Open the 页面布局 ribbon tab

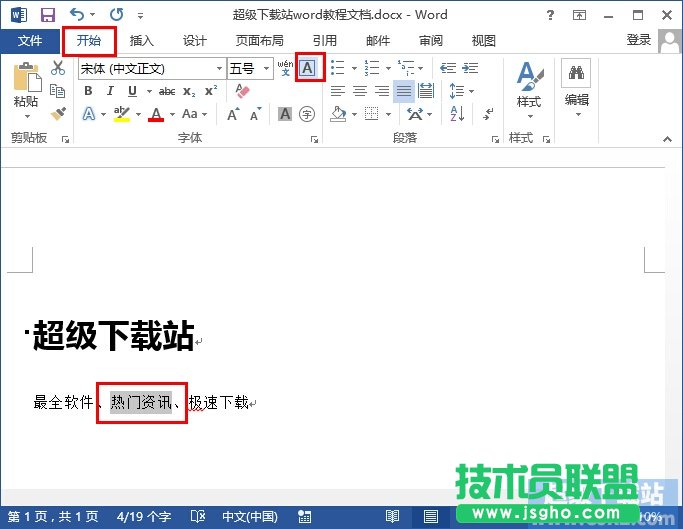coord(259,41)
